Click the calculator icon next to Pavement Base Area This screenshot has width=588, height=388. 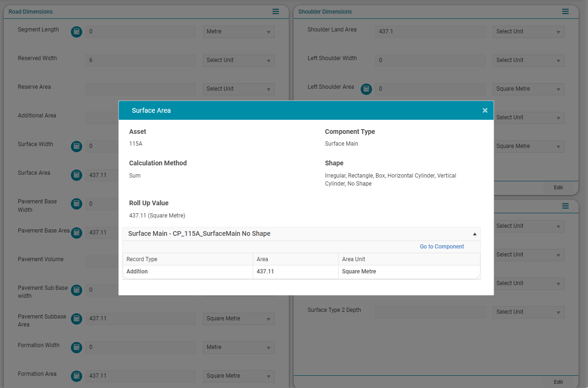pos(77,233)
